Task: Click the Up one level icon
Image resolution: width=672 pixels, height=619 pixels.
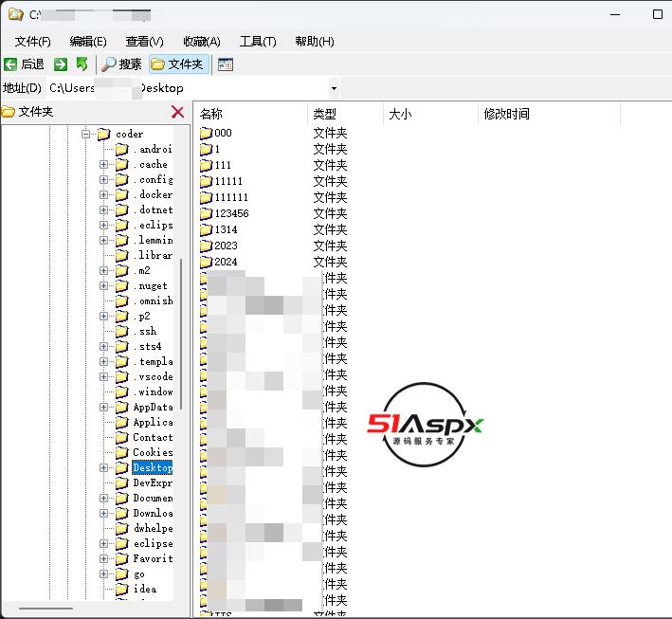Action: pyautogui.click(x=82, y=64)
